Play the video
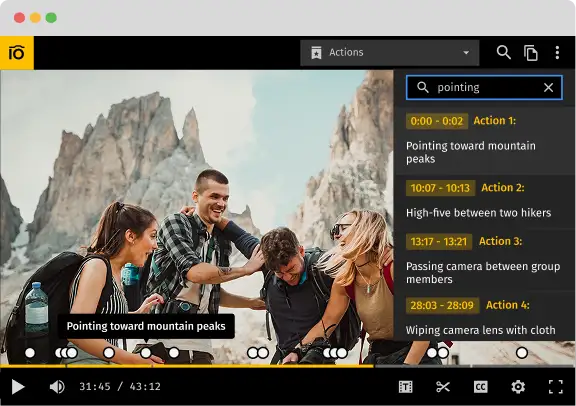 click(x=18, y=387)
